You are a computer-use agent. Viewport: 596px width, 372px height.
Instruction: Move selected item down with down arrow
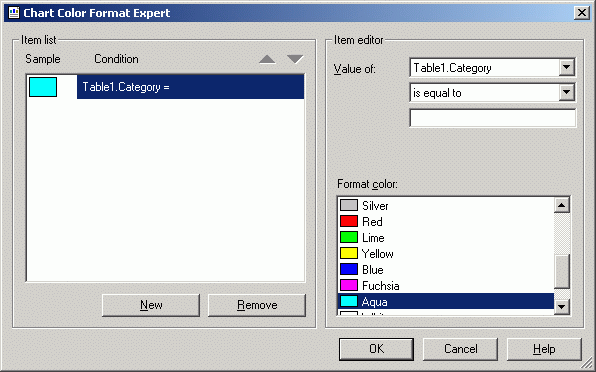click(x=295, y=59)
